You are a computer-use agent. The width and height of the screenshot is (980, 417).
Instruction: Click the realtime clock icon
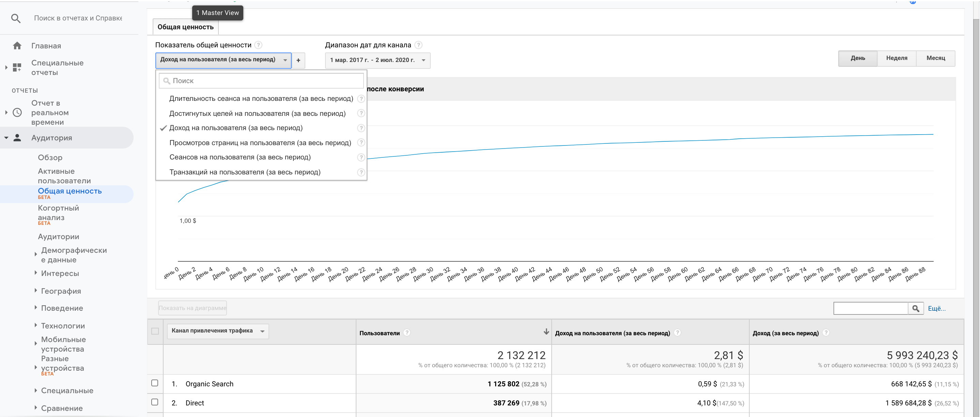click(x=17, y=113)
